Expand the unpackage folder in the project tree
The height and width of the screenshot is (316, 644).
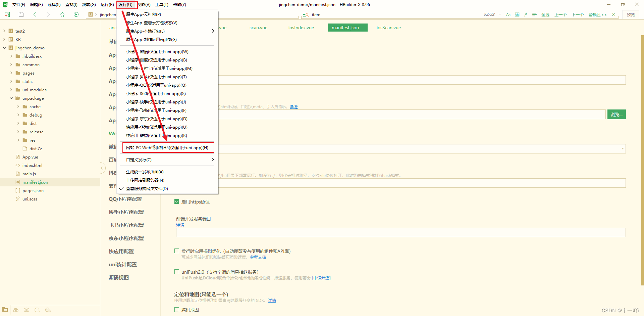(x=12, y=98)
